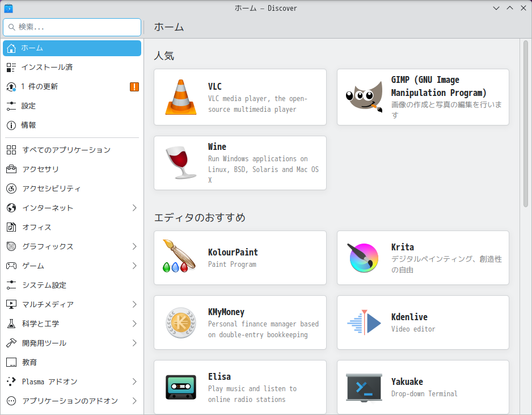
Task: Click the grid icon for すべてのアプリケーション
Action: pos(11,150)
